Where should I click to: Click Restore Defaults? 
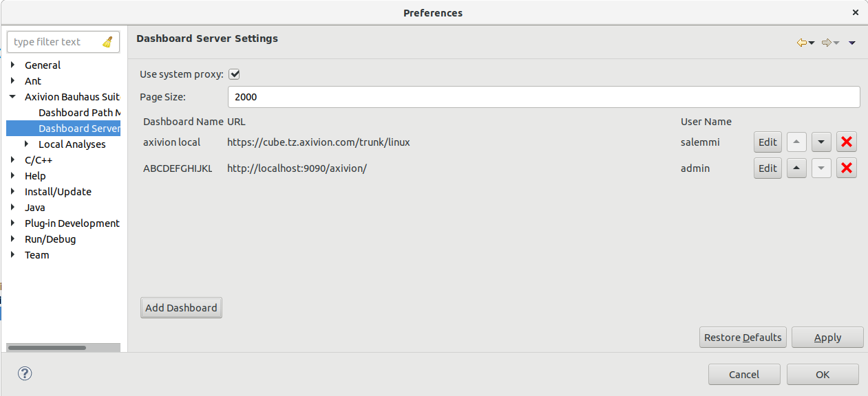click(x=743, y=338)
